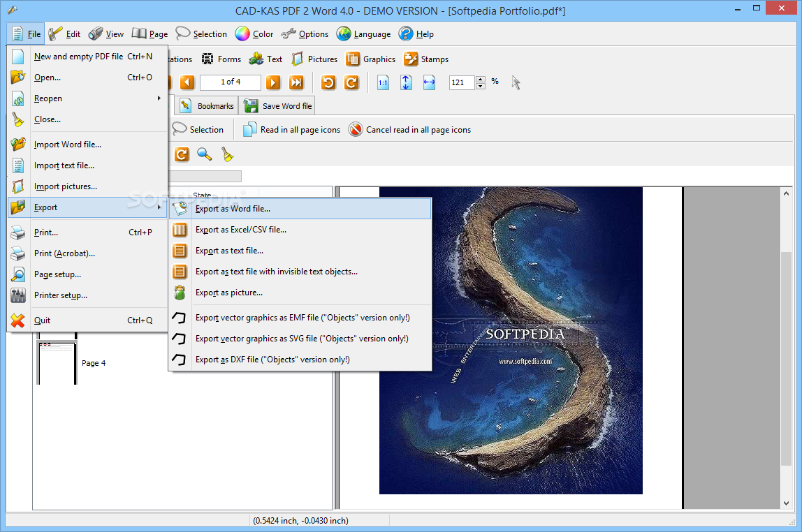Open the Text toolbar tab
Screen dimensions: 802x532
coord(265,59)
